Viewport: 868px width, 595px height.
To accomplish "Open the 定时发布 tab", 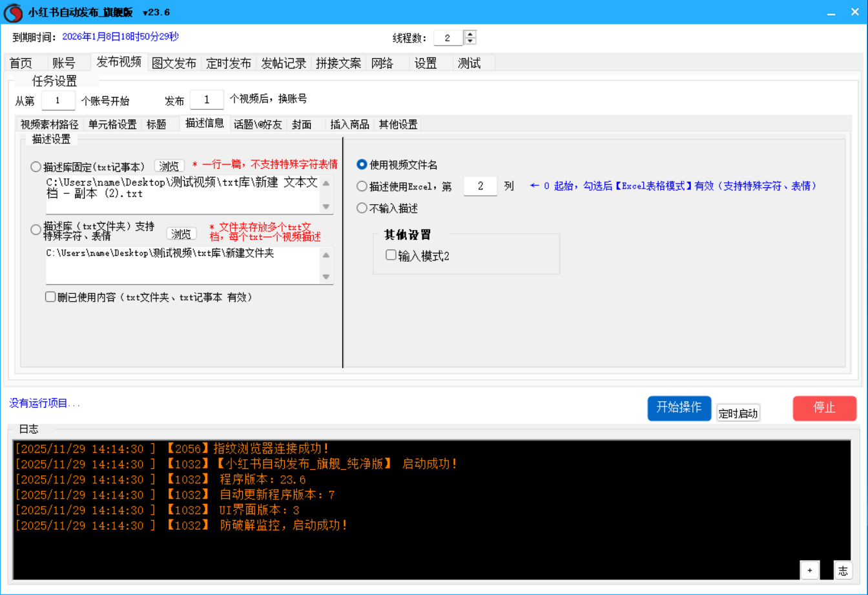I will pyautogui.click(x=229, y=63).
